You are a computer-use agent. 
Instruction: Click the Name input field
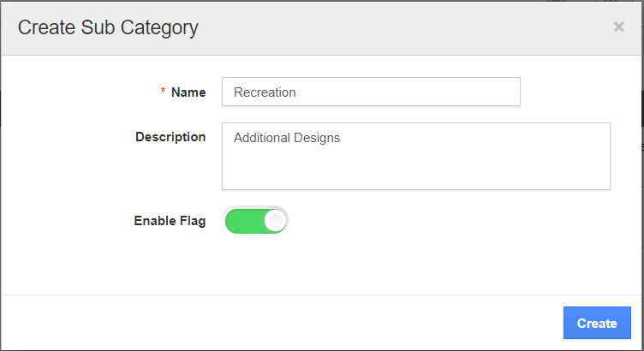click(x=371, y=92)
